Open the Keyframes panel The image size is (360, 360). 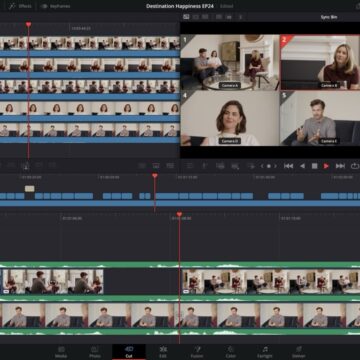[55, 6]
